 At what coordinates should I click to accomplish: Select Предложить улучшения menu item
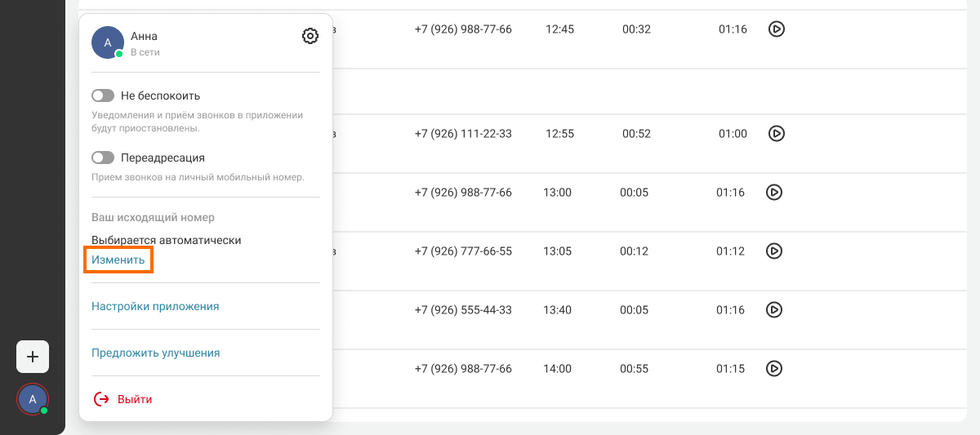pyautogui.click(x=156, y=353)
